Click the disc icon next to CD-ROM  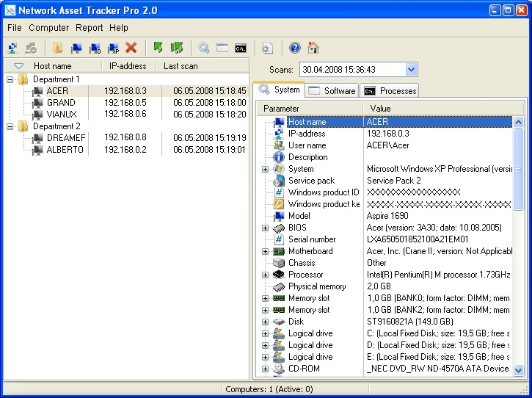(x=279, y=369)
